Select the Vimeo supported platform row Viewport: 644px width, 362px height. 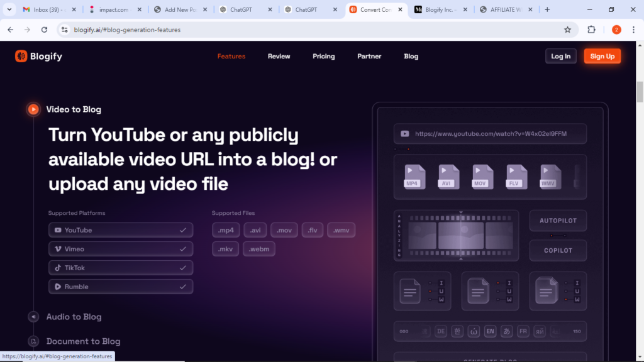(121, 249)
